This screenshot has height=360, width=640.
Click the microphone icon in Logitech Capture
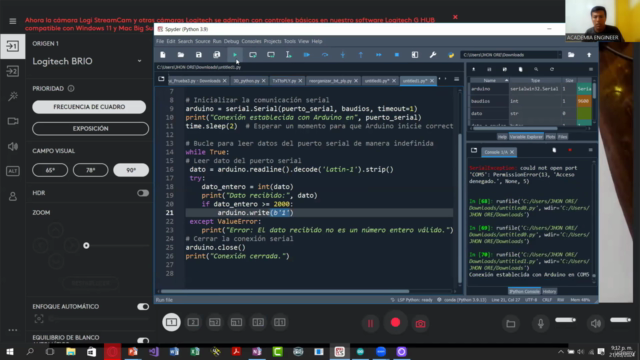540,324
